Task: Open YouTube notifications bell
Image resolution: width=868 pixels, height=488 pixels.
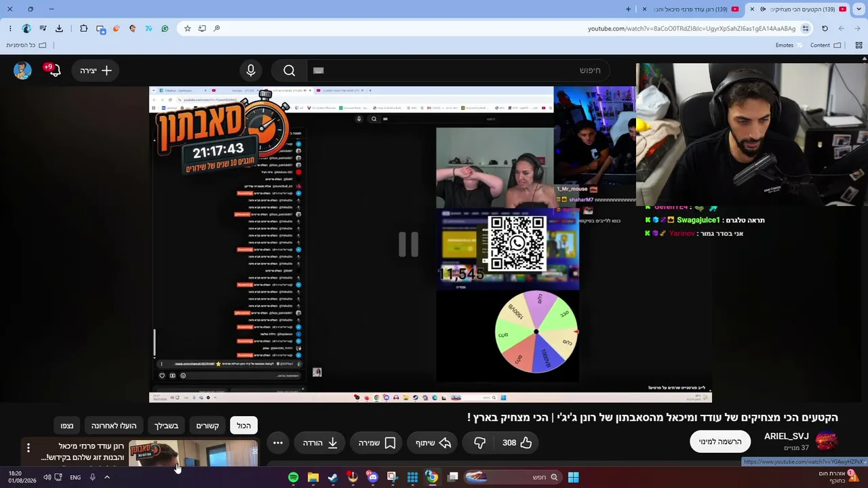Action: point(56,70)
